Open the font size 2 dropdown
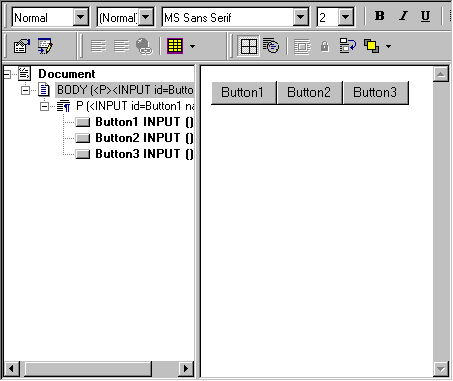Screen dimensions: 453x381 pos(346,17)
